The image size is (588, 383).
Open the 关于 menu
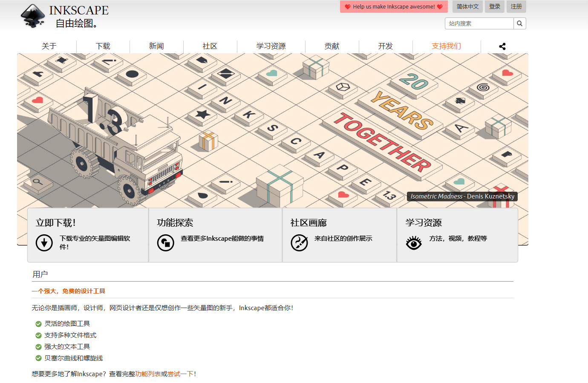(49, 46)
